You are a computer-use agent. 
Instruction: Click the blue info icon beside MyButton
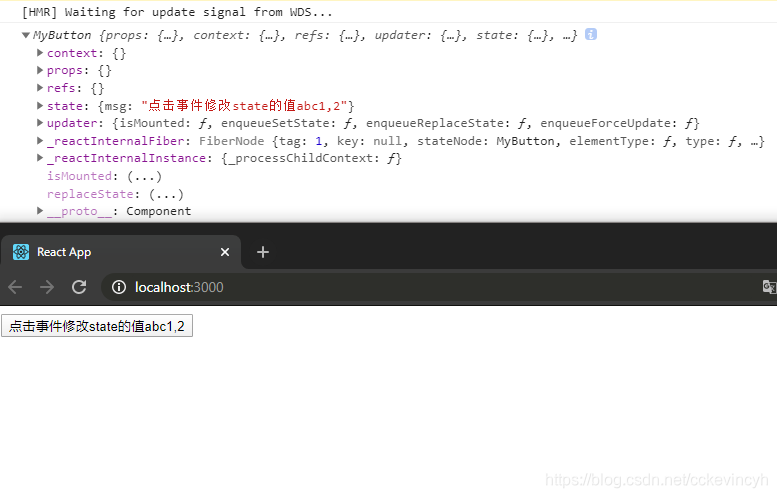point(591,34)
